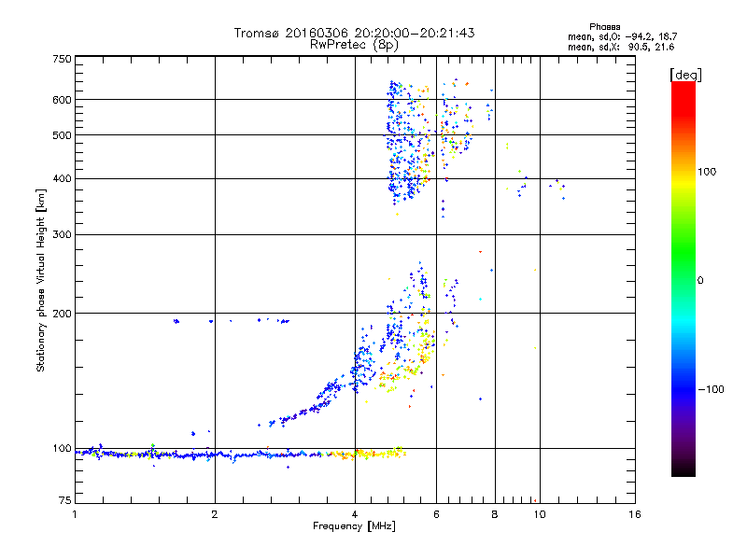Click the 'RwPretec (8p)' subtitle

[354, 45]
